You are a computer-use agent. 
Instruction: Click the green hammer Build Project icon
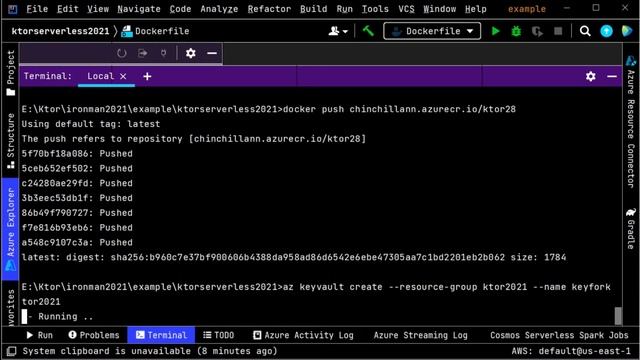[368, 31]
